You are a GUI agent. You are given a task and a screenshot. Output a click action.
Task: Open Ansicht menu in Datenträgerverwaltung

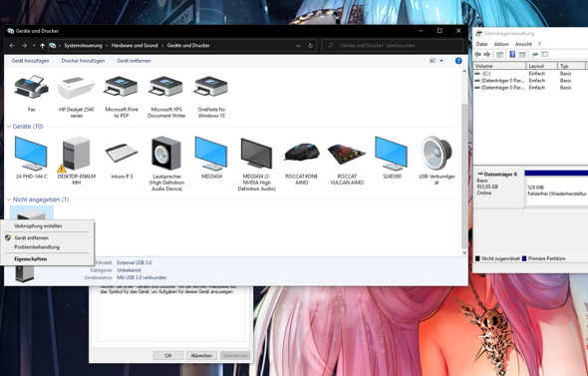(523, 44)
